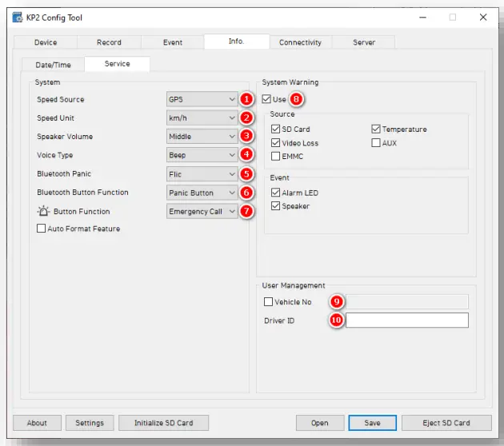The height and width of the screenshot is (446, 504).
Task: Open the Voice Type dropdown showing Beep
Action: click(x=202, y=155)
